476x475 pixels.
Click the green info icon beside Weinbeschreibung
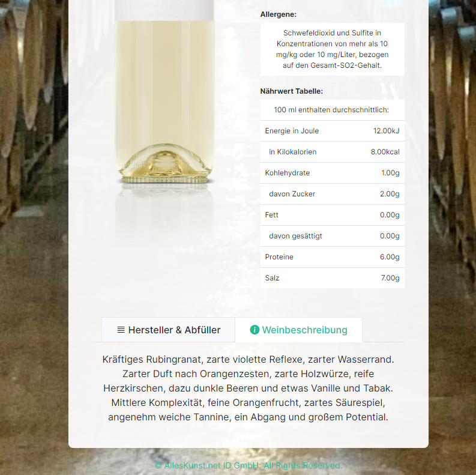pyautogui.click(x=255, y=330)
